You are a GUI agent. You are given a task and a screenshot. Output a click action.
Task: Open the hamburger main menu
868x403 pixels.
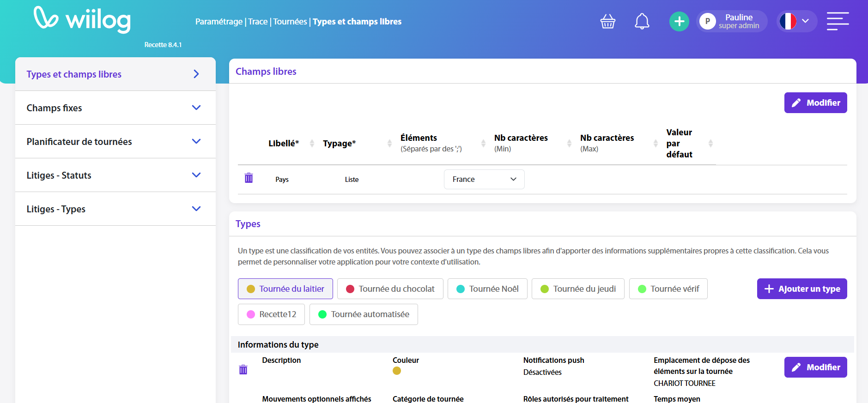coord(838,21)
